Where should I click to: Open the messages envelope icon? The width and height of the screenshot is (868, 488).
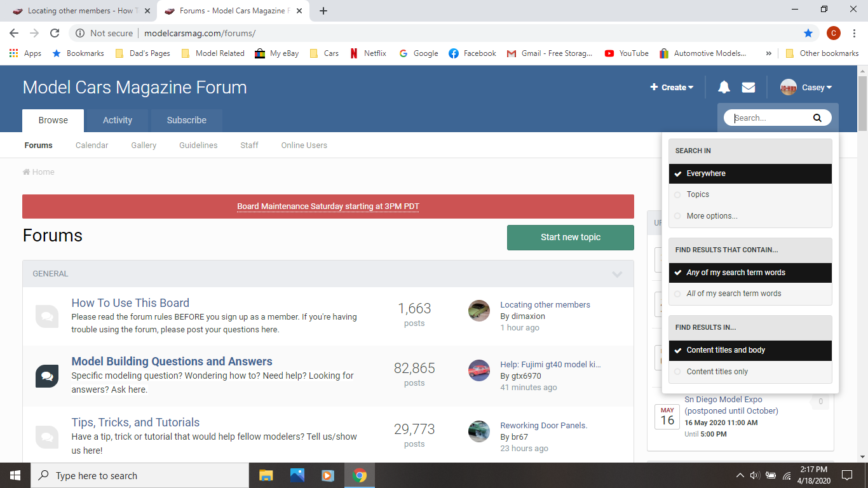(749, 88)
